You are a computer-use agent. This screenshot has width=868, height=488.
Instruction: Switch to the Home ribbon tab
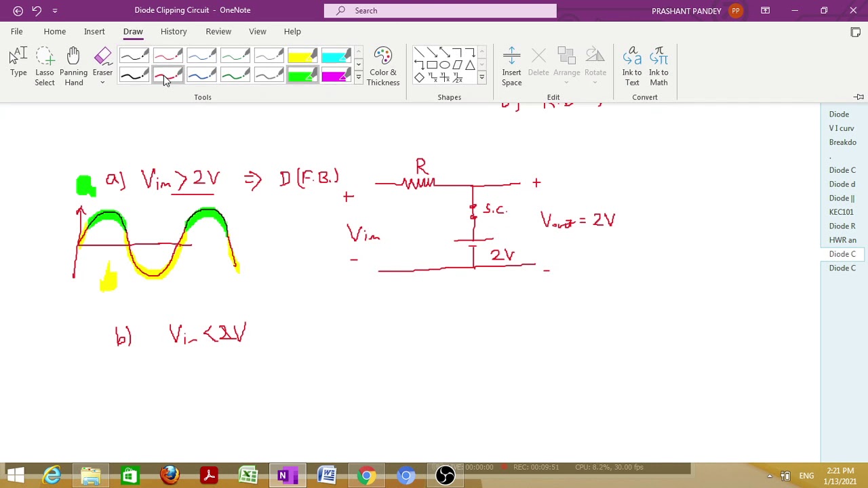55,31
